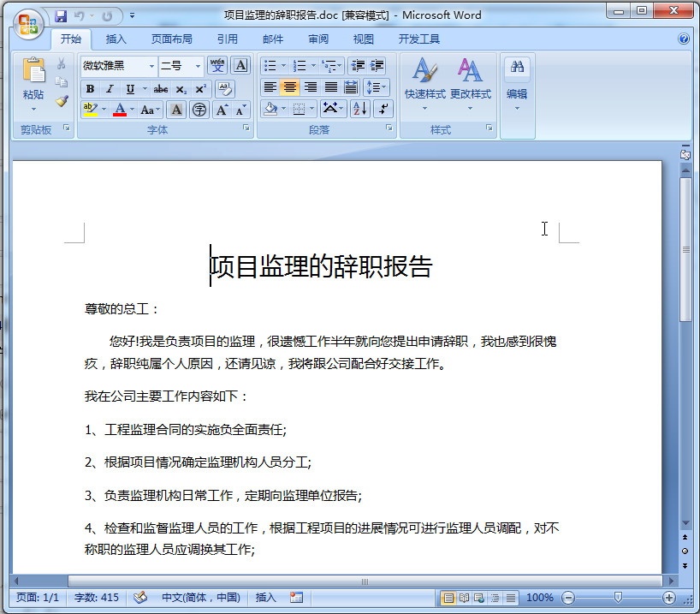Click the Cut scissors icon
Image resolution: width=700 pixels, height=614 pixels.
[62, 63]
